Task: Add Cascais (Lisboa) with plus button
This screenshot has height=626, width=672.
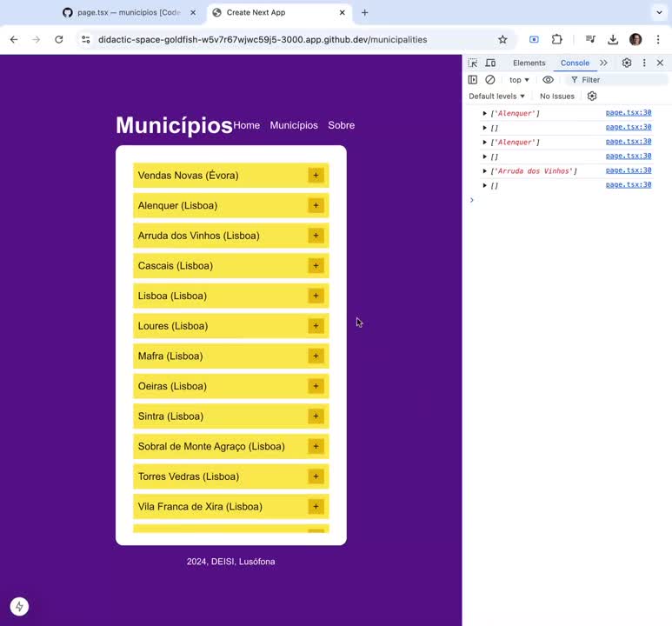Action: tap(316, 266)
